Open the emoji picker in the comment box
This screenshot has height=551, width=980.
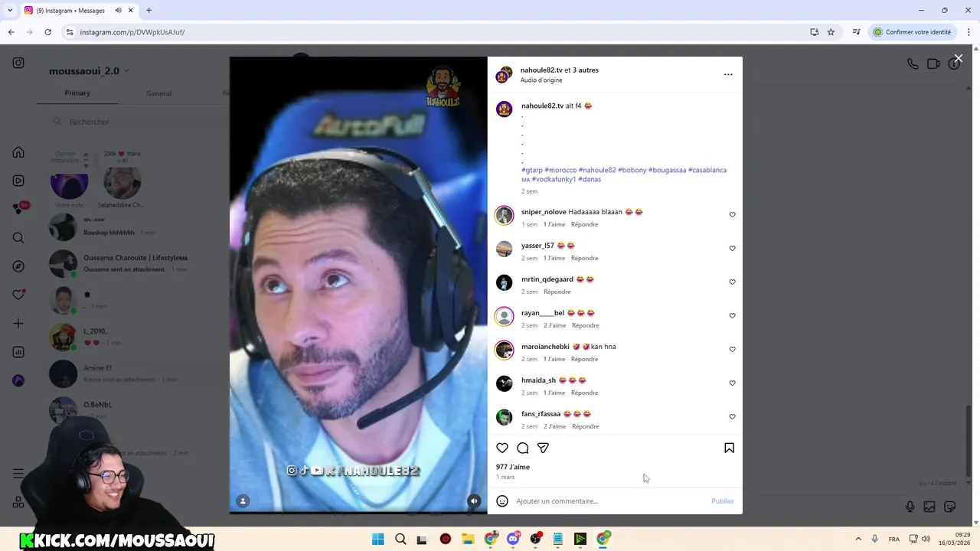click(x=502, y=501)
